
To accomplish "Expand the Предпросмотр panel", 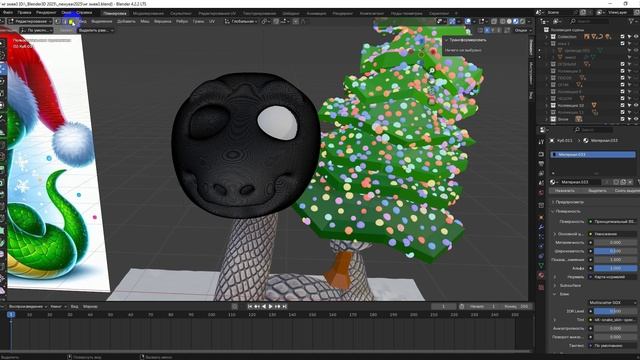I will pyautogui.click(x=570, y=202).
